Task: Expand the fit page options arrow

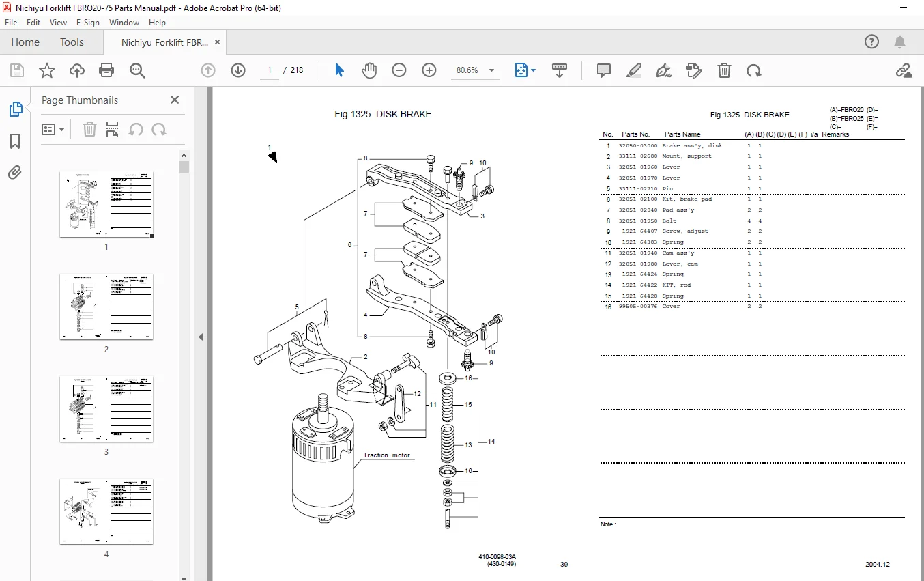Action: 534,70
